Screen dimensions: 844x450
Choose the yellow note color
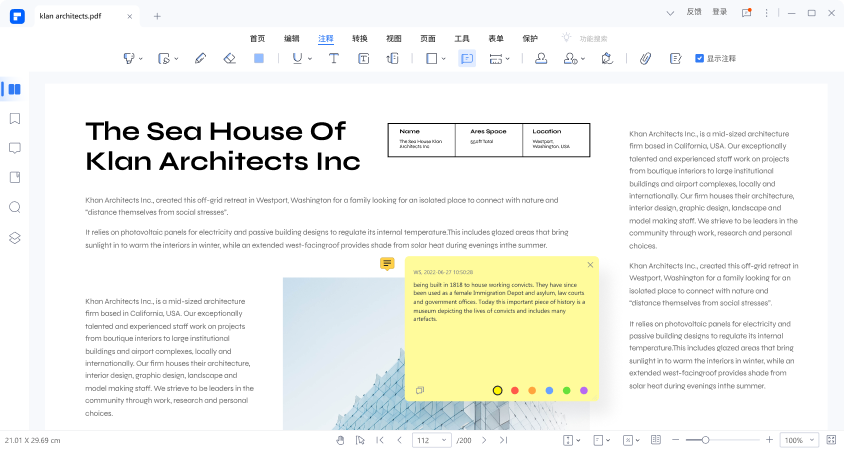point(497,390)
